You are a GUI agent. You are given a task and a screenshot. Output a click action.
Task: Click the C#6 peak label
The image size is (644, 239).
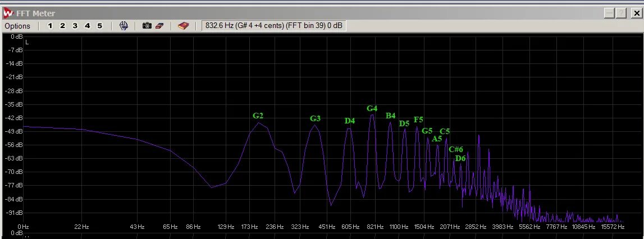click(456, 149)
